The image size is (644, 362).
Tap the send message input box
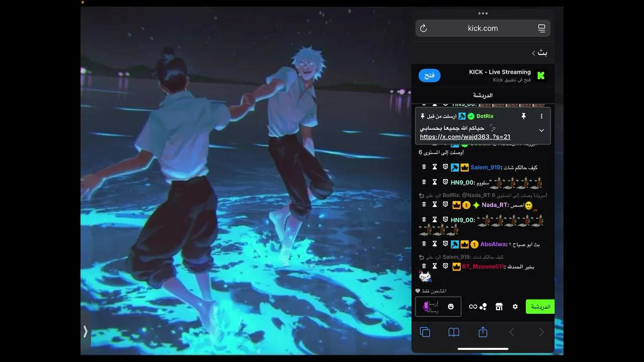click(x=438, y=307)
